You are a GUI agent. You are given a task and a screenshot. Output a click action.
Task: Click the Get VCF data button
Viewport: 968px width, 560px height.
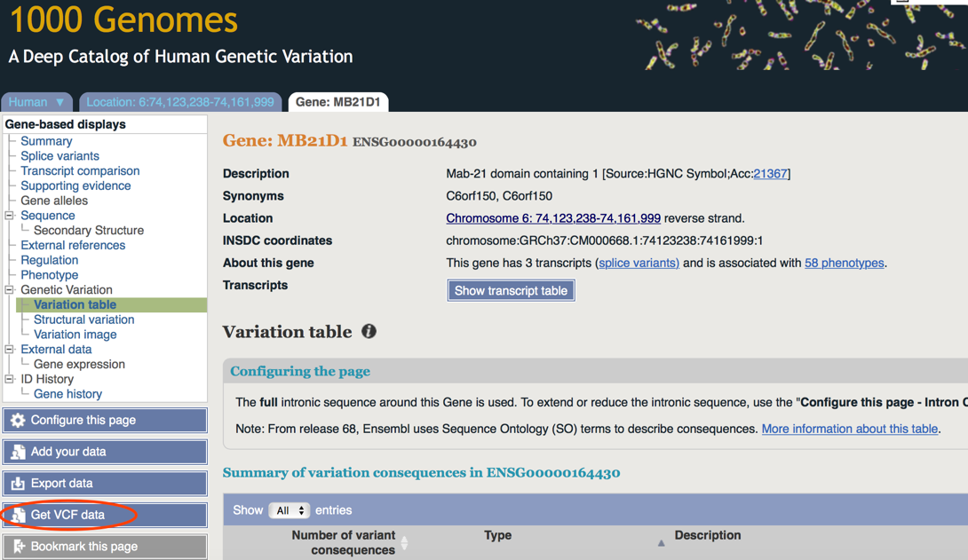105,515
